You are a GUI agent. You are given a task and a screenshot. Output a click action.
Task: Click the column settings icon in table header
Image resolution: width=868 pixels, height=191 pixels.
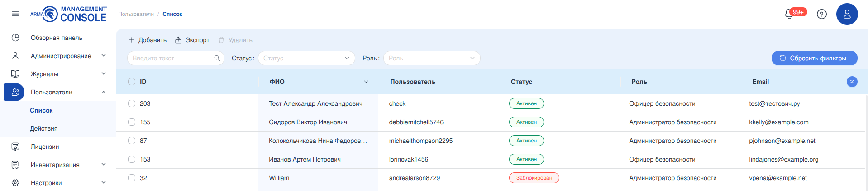[x=852, y=82]
